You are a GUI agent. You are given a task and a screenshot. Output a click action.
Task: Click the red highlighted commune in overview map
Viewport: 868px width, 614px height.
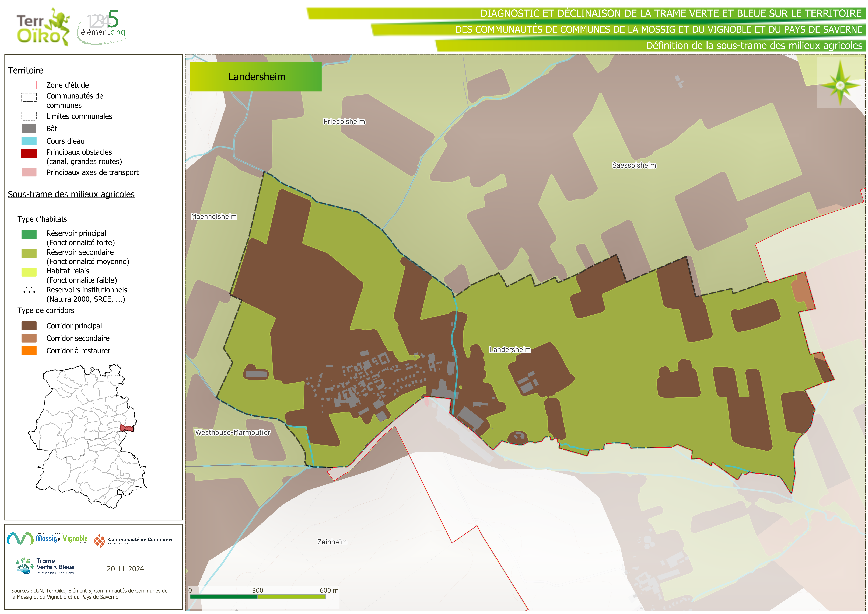point(127,428)
